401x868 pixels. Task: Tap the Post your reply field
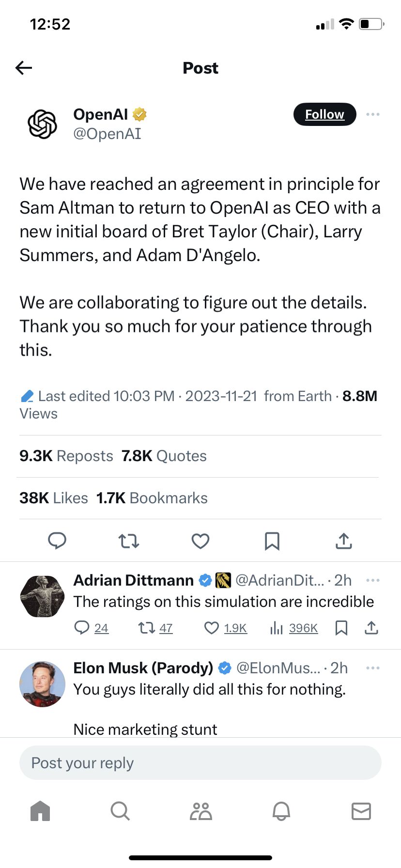[200, 763]
